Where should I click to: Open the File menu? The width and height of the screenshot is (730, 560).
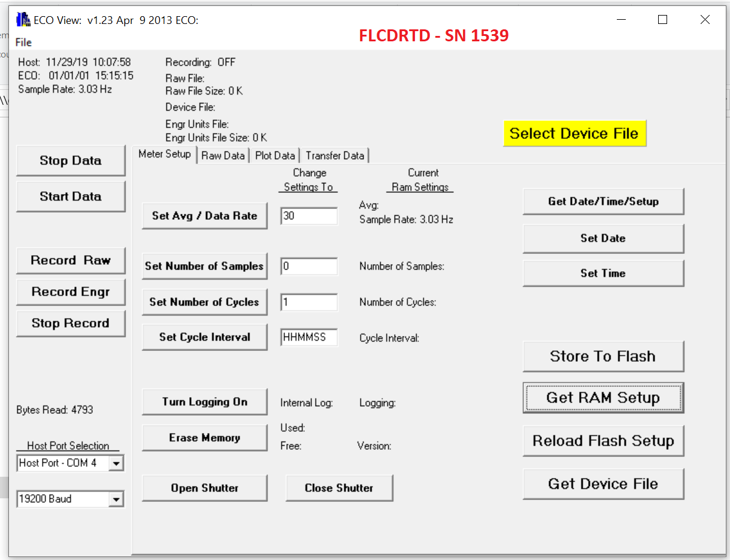23,42
